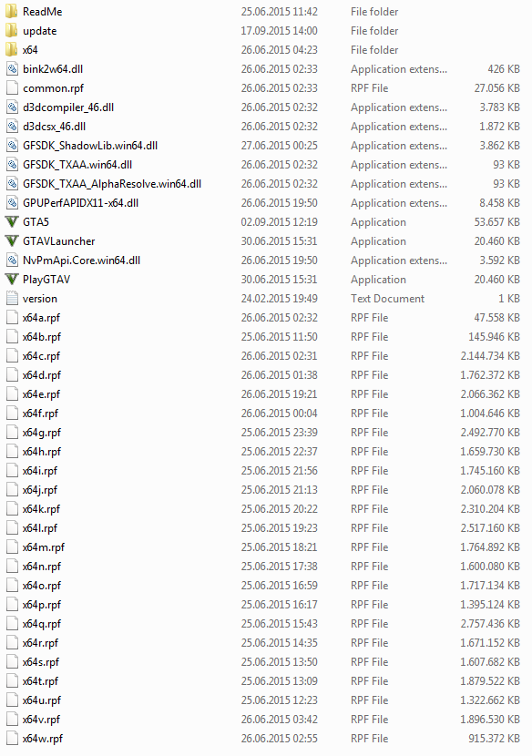Click the x64q.rpf file name
The height and width of the screenshot is (756, 532).
[42, 624]
